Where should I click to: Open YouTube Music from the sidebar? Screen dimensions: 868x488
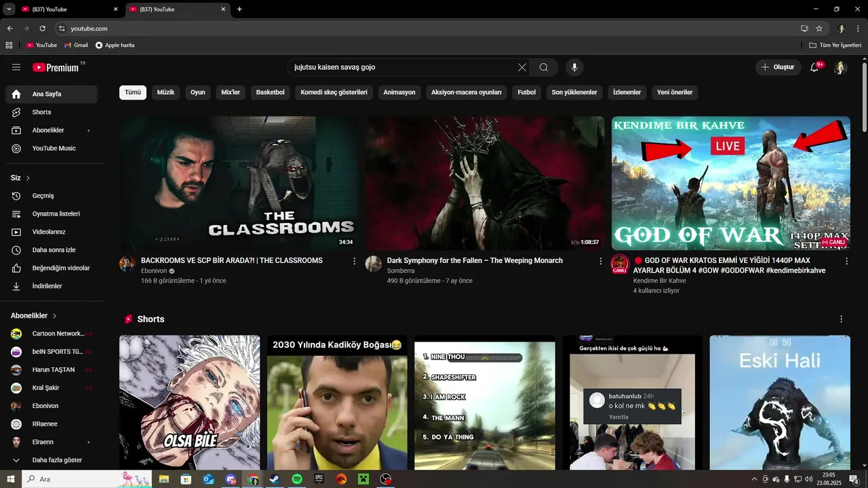[x=52, y=148]
